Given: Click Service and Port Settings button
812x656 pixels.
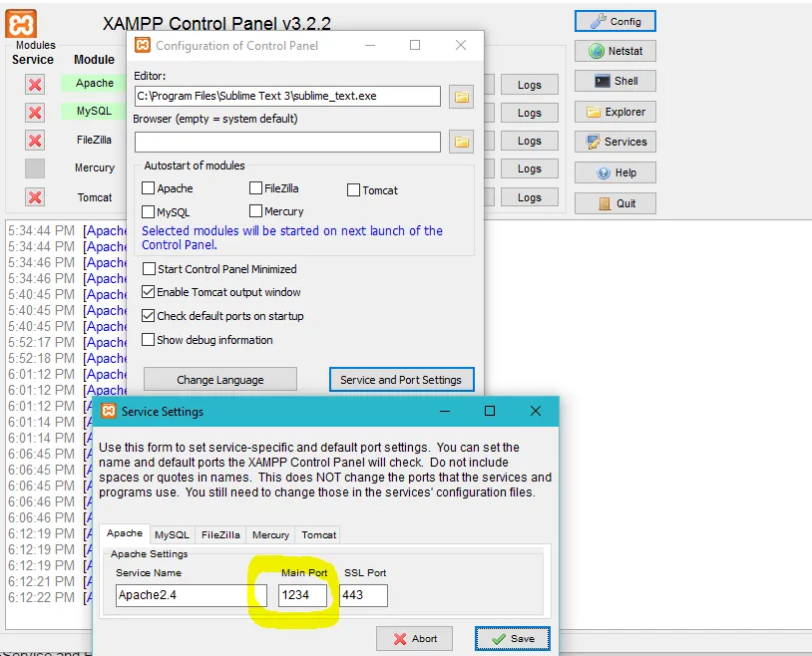Looking at the screenshot, I should point(401,380).
